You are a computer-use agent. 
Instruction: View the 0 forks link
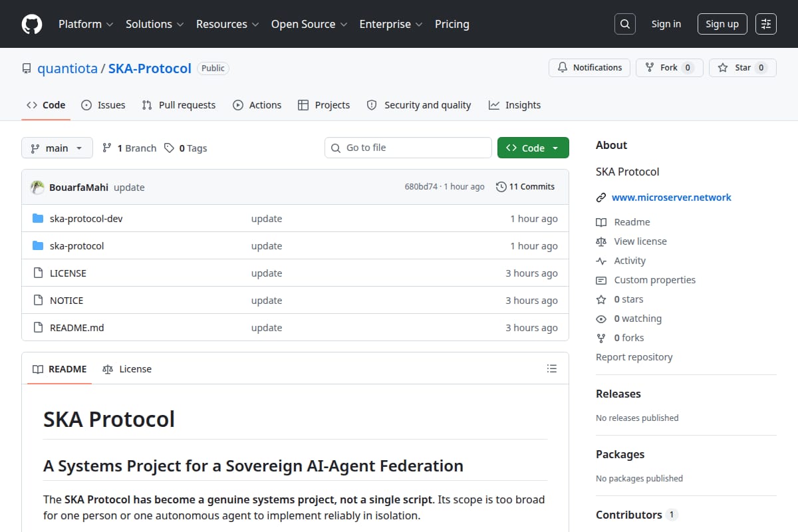(620, 338)
